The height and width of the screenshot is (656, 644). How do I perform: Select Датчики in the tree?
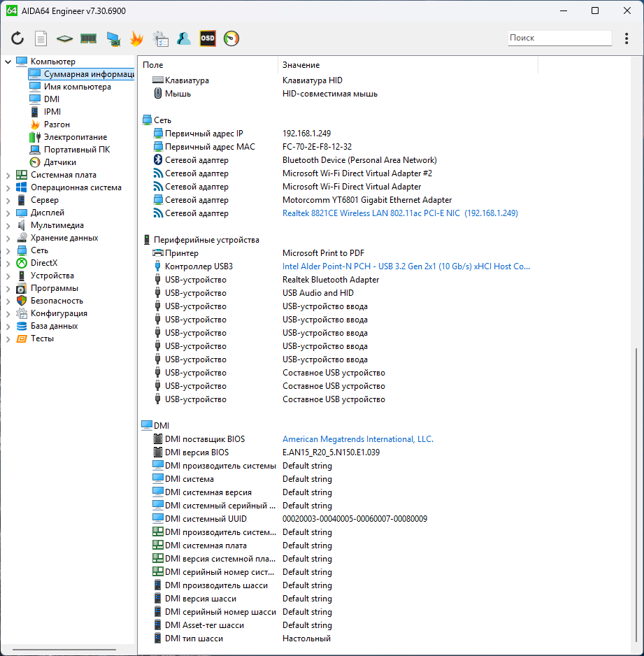point(60,162)
